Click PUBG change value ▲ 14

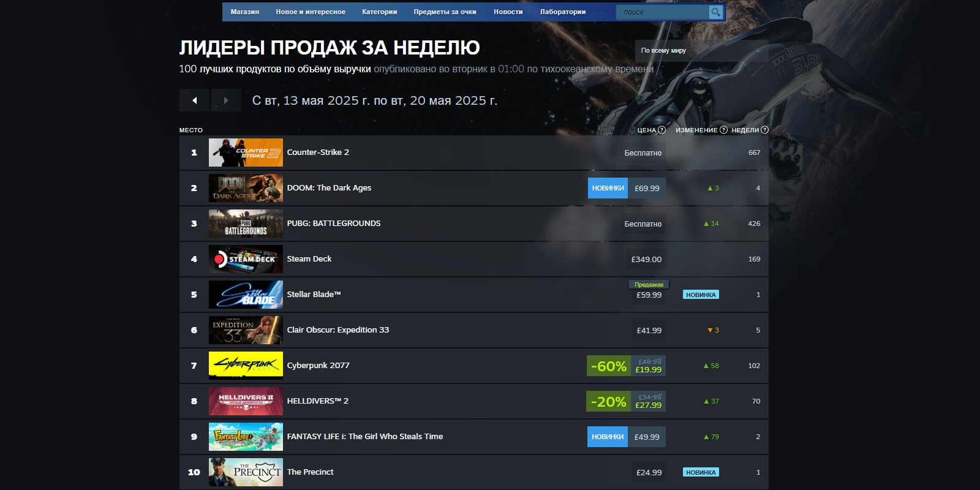(x=711, y=224)
